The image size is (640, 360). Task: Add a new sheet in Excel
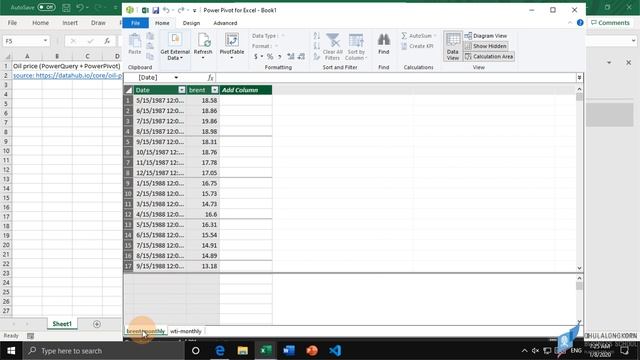tap(97, 324)
